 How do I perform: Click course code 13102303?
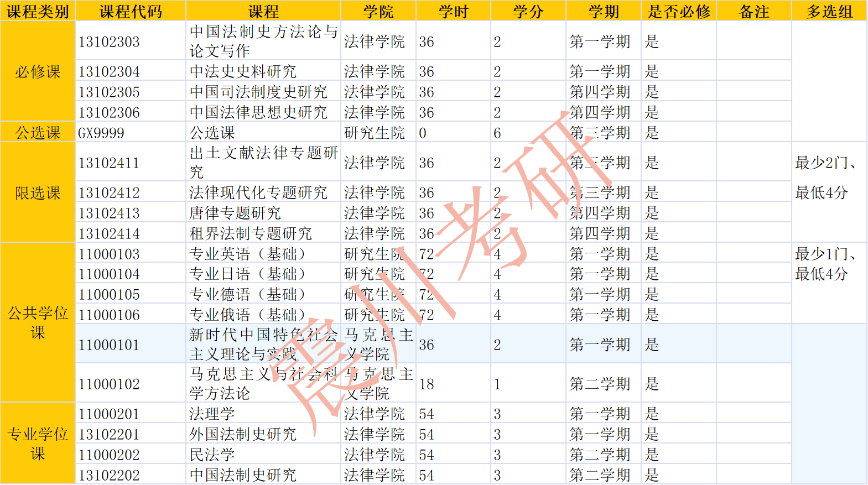click(109, 41)
